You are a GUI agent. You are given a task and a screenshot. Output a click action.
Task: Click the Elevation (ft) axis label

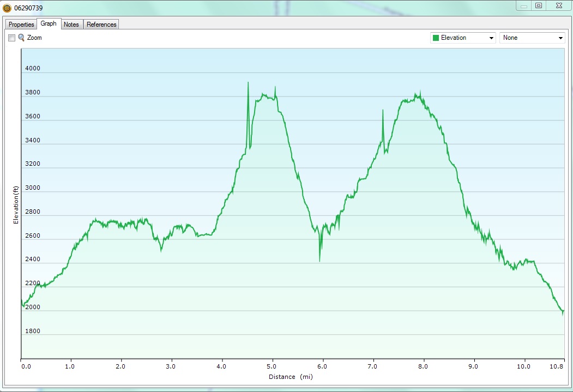(16, 205)
